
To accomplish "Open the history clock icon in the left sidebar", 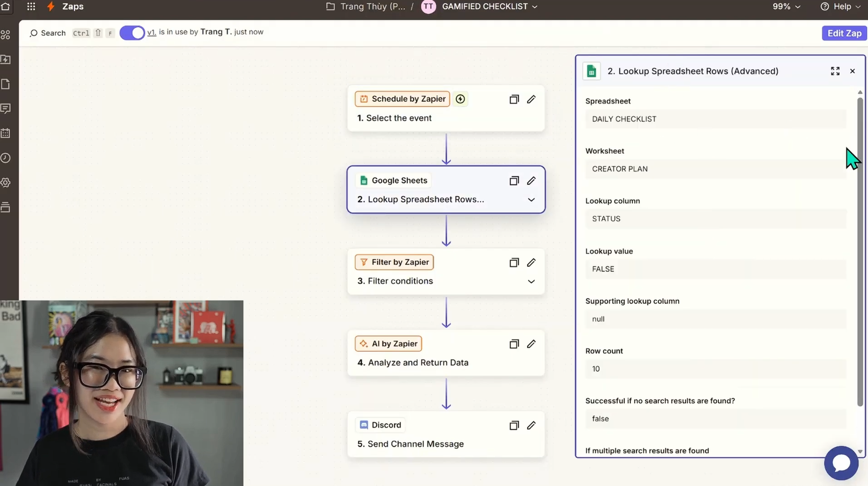I will point(5,158).
